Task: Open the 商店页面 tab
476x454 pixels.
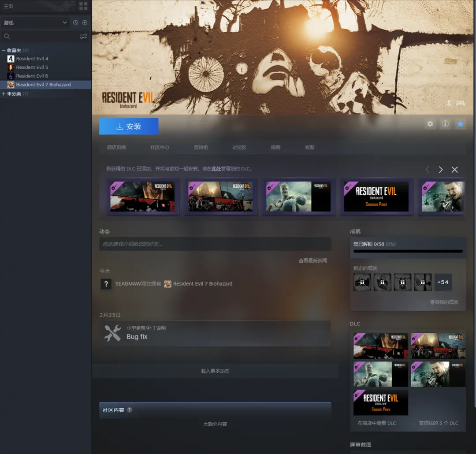Action: pos(116,147)
